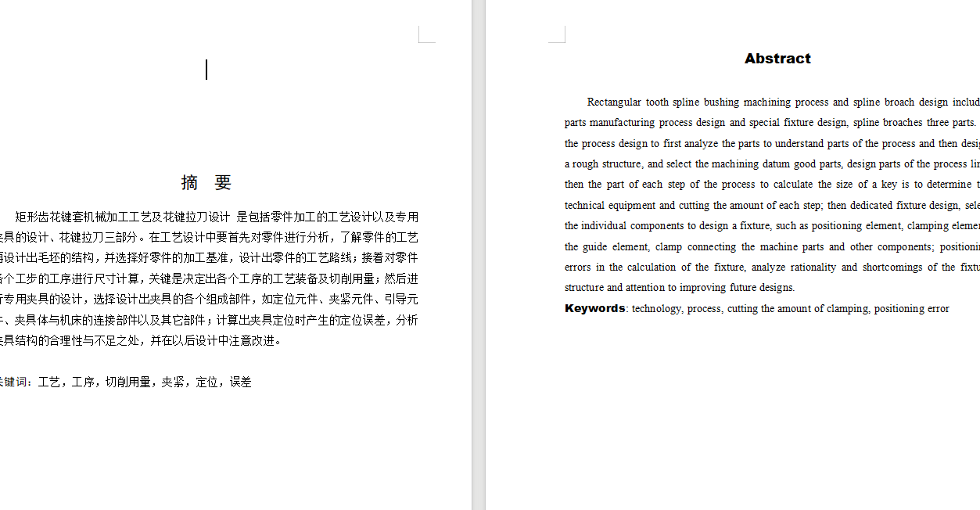Click the bold 'Keywords' label
Screen dimensions: 980x510
click(595, 308)
